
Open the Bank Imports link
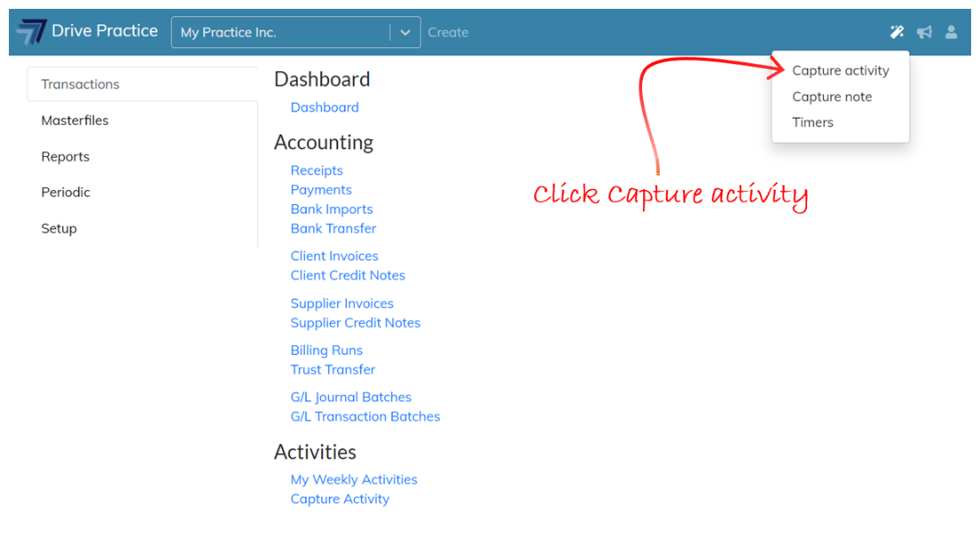point(332,209)
